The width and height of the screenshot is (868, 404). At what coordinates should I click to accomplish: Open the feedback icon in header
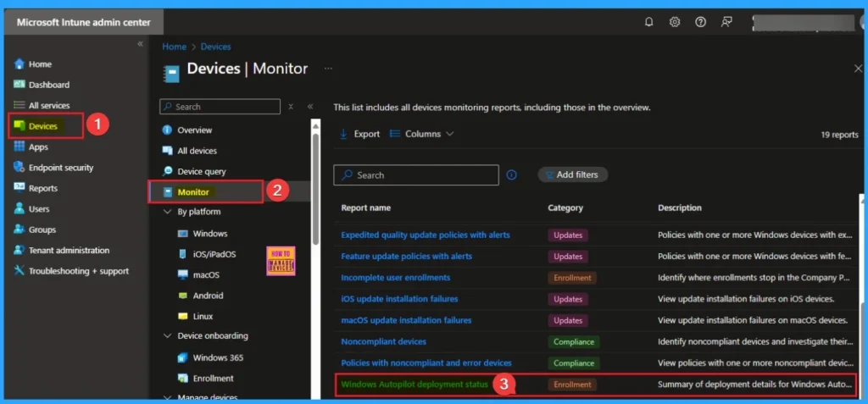tap(726, 22)
